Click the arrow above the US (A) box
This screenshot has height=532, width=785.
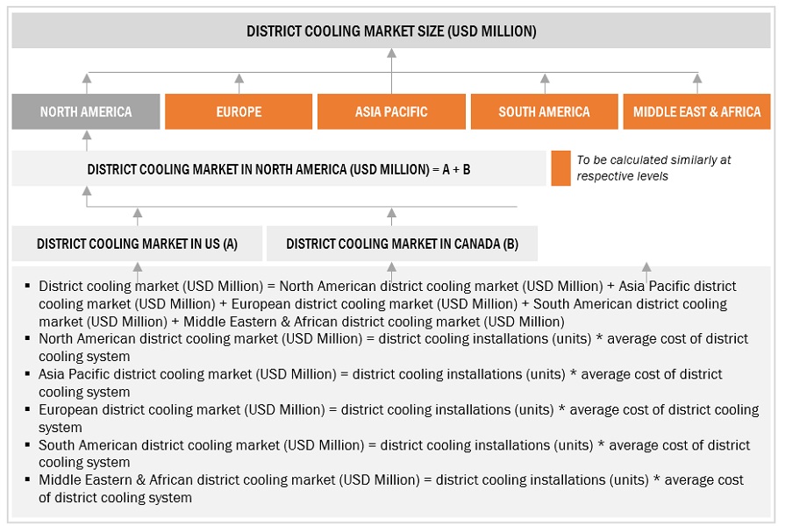point(137,216)
